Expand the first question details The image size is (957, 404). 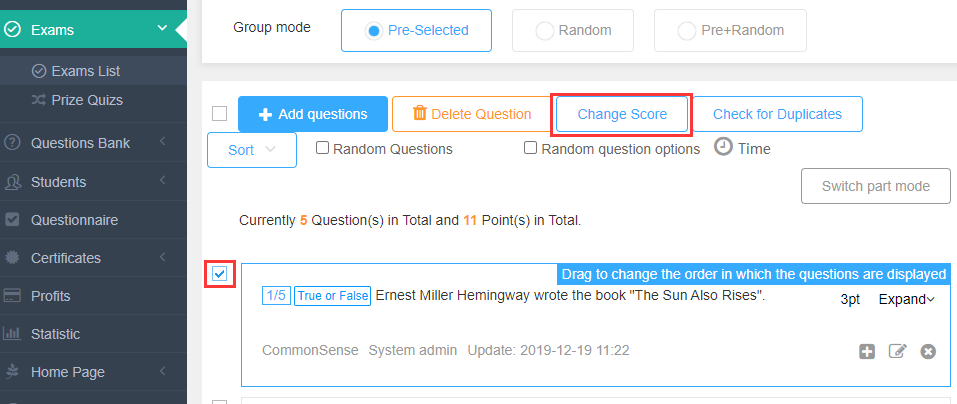[906, 300]
